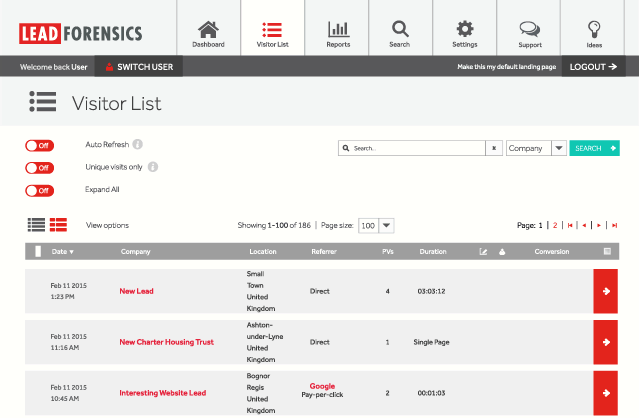Open the Search navigation tab
Image resolution: width=639 pixels, height=418 pixels.
(x=400, y=29)
